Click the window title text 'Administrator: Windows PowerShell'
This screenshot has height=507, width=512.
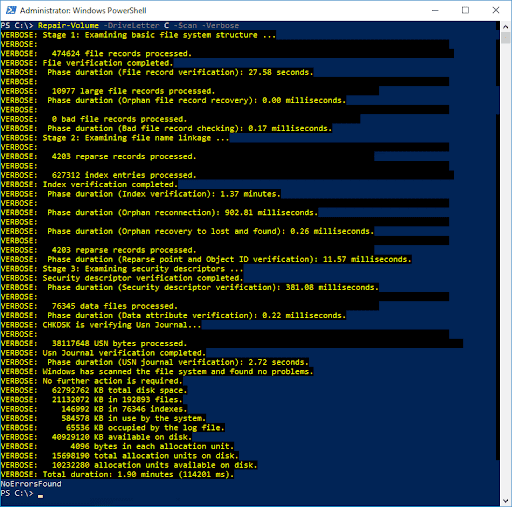coord(83,11)
